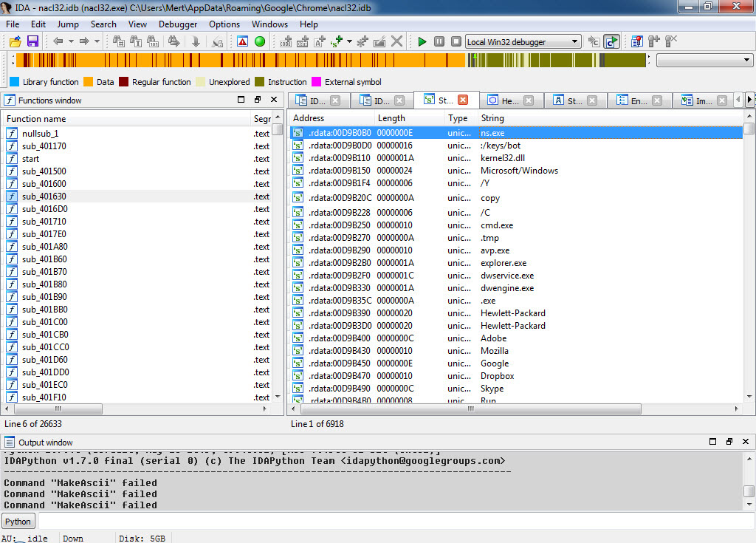Close the active Strings tab
This screenshot has height=543, width=756.
[x=463, y=100]
